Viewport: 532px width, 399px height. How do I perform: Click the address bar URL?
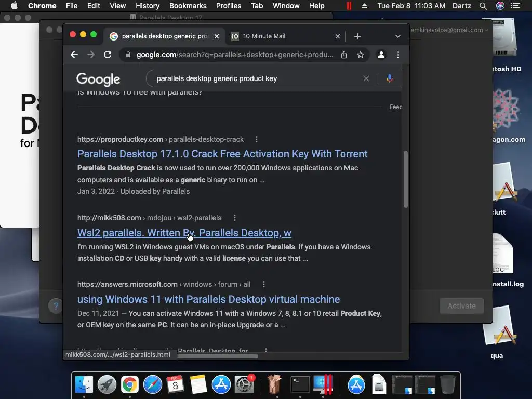click(x=234, y=55)
